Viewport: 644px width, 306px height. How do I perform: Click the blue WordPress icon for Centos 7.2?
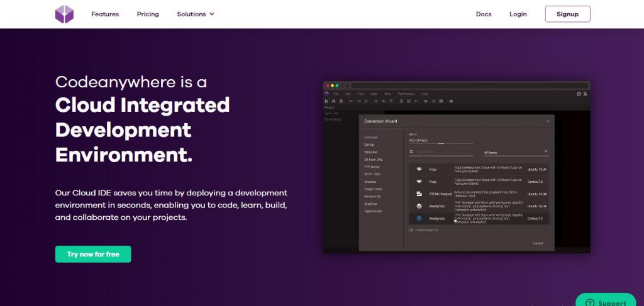pyautogui.click(x=419, y=219)
